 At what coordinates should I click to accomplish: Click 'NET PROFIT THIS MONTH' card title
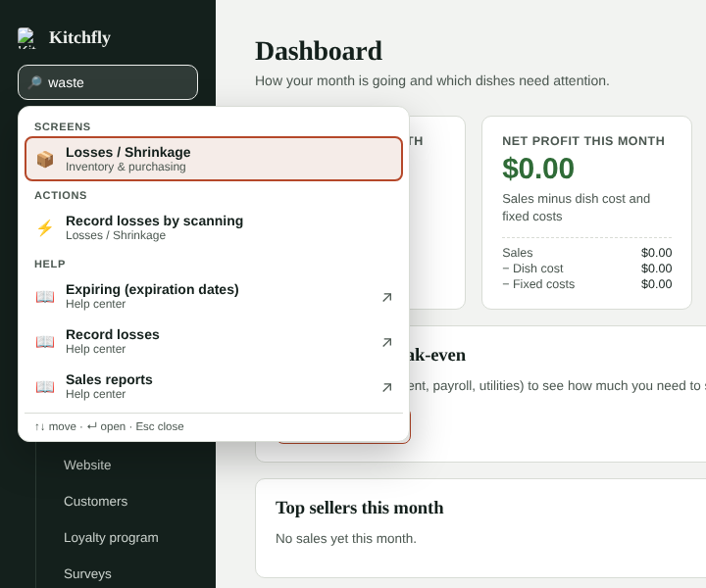pos(583,141)
